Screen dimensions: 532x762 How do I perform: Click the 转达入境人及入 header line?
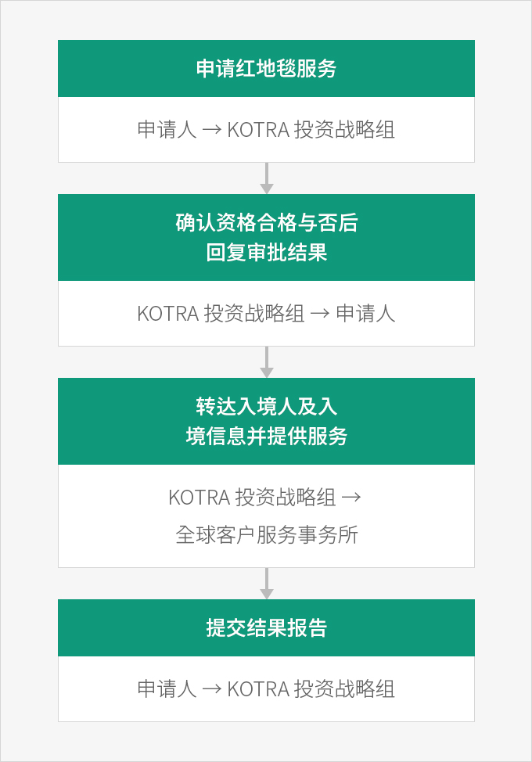click(x=266, y=407)
